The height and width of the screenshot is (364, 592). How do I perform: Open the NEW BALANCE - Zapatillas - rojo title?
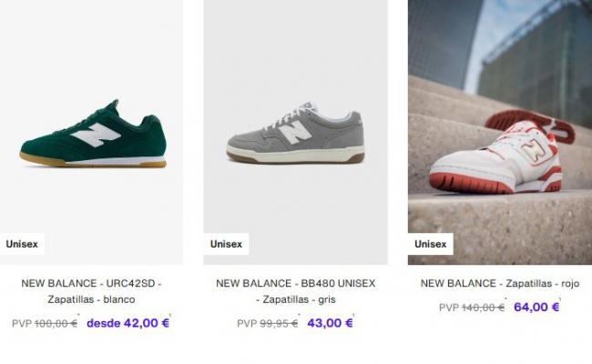[x=500, y=283]
